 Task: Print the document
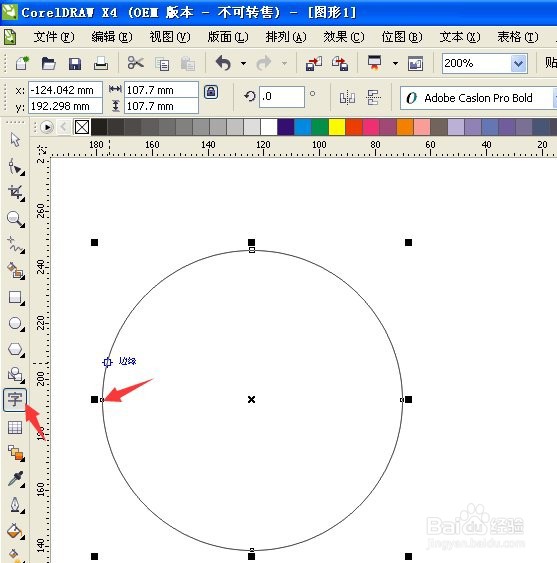(101, 64)
